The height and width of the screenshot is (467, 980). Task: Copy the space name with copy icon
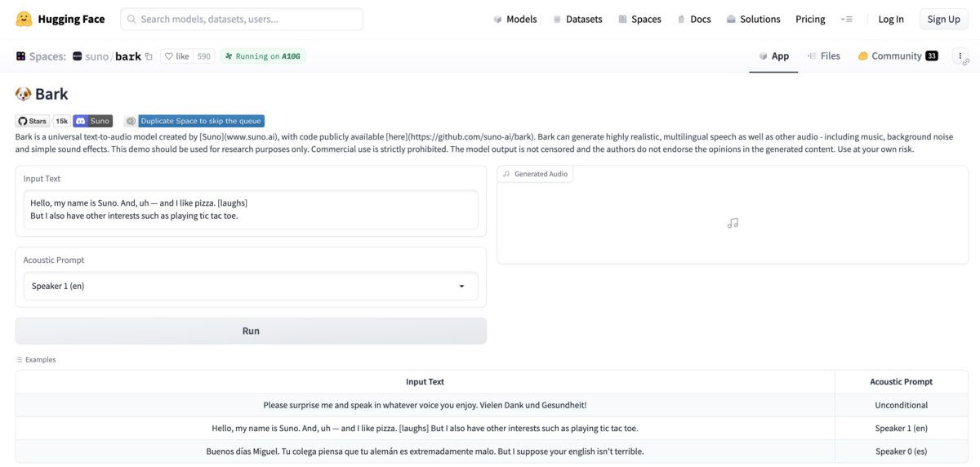click(x=149, y=56)
